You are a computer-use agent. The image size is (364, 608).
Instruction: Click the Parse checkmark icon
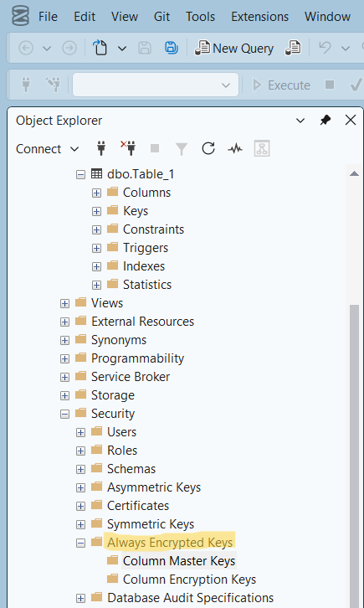coord(356,85)
